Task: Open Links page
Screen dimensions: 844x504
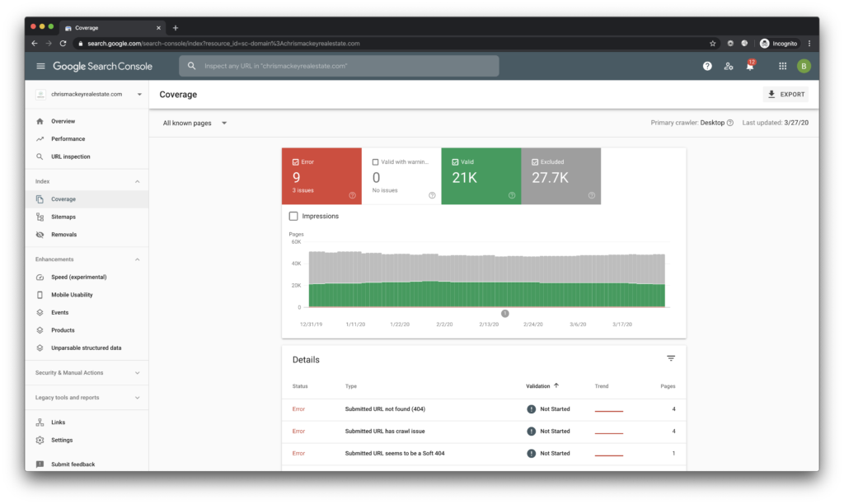Action: tap(87, 422)
